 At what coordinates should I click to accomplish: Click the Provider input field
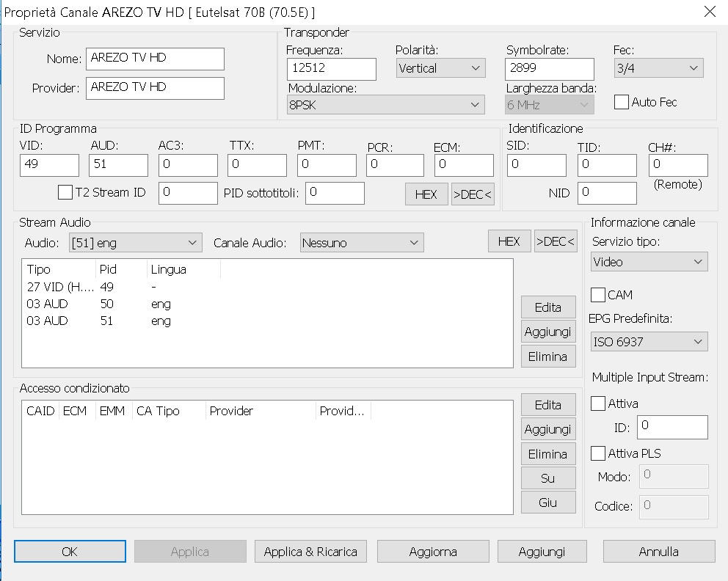click(x=155, y=88)
